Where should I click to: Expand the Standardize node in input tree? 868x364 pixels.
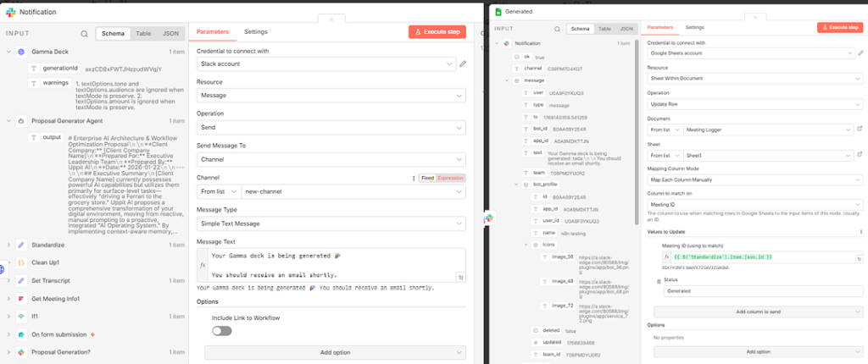[8, 244]
